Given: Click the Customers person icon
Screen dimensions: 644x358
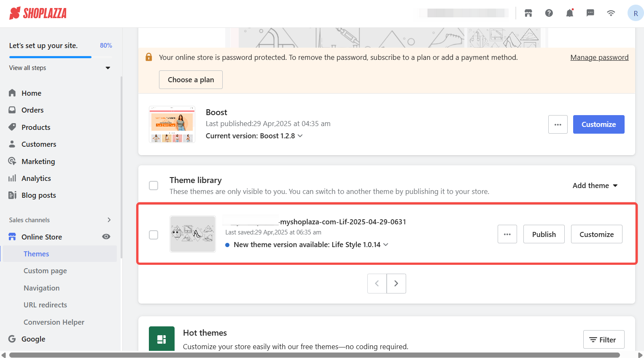Looking at the screenshot, I should point(12,144).
